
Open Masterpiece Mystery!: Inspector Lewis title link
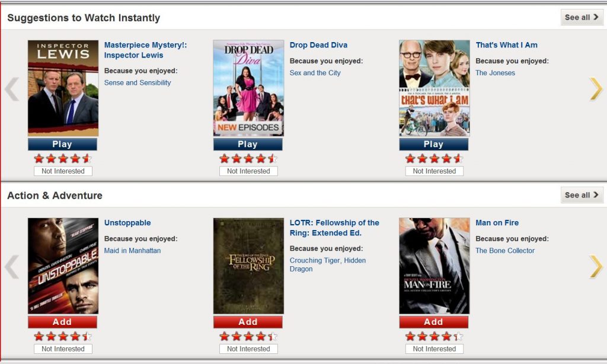pyautogui.click(x=146, y=50)
